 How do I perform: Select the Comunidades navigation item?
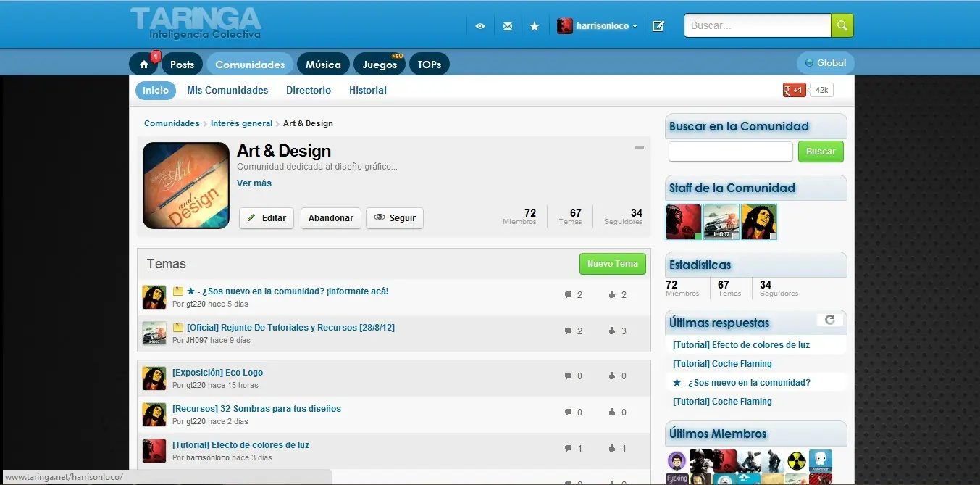click(x=250, y=65)
